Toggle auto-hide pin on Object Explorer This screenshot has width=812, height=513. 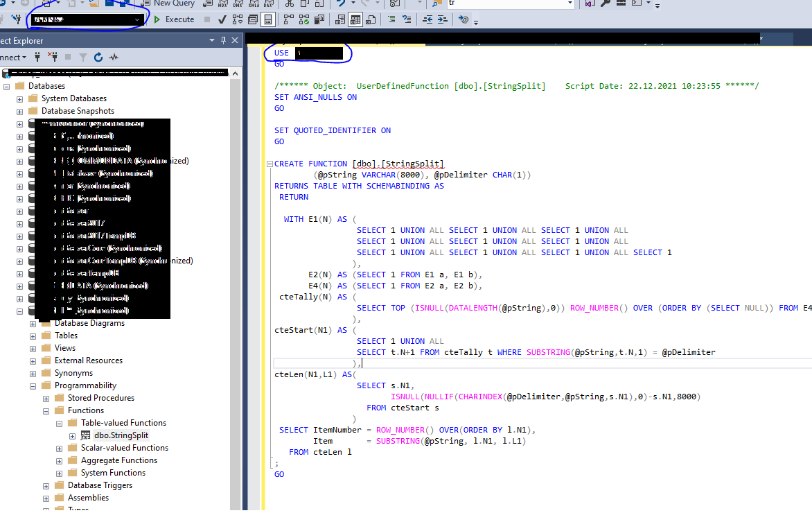[x=223, y=40]
